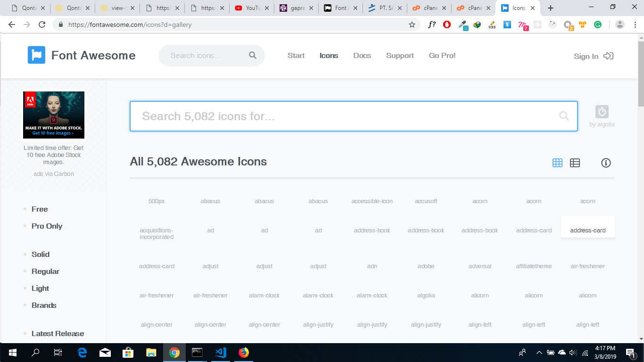
Task: Click the search magnifier in the navbar
Action: pyautogui.click(x=253, y=55)
